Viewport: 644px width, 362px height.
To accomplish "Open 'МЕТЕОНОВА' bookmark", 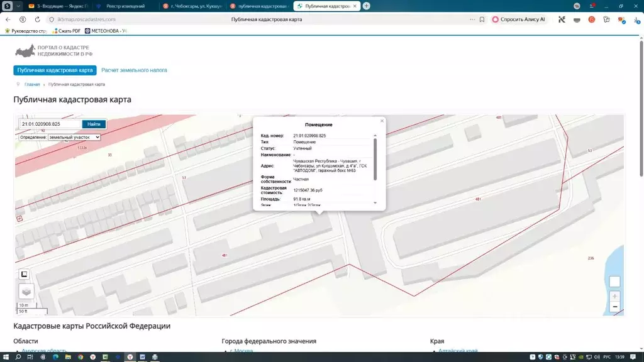I will (106, 31).
